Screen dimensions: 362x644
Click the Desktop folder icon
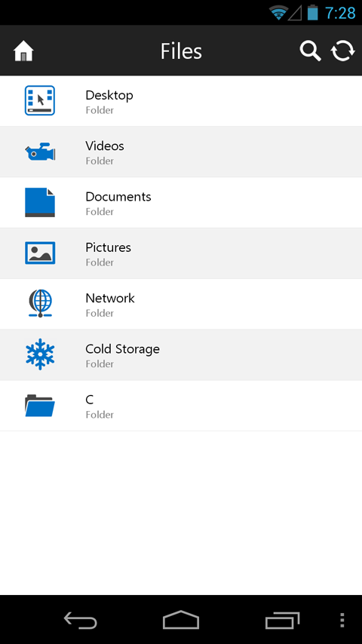[x=40, y=100]
